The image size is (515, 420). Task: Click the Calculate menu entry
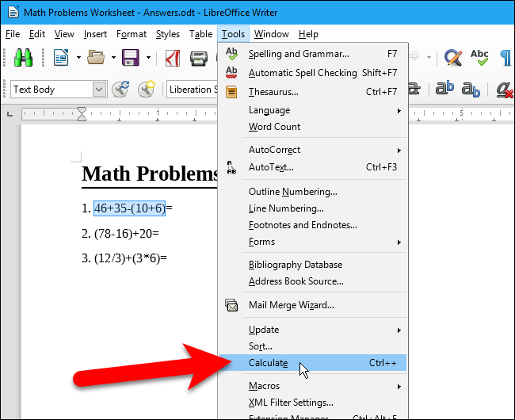[313, 363]
